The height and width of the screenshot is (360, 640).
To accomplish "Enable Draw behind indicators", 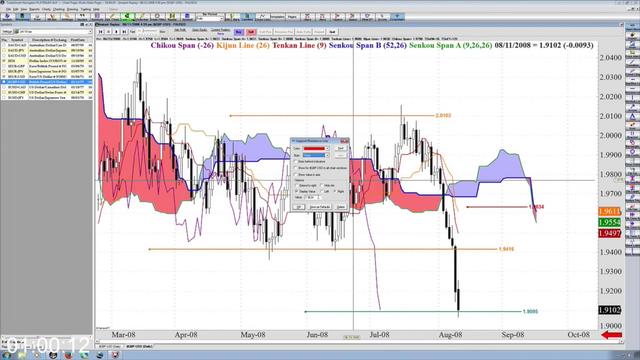I will pyautogui.click(x=296, y=162).
